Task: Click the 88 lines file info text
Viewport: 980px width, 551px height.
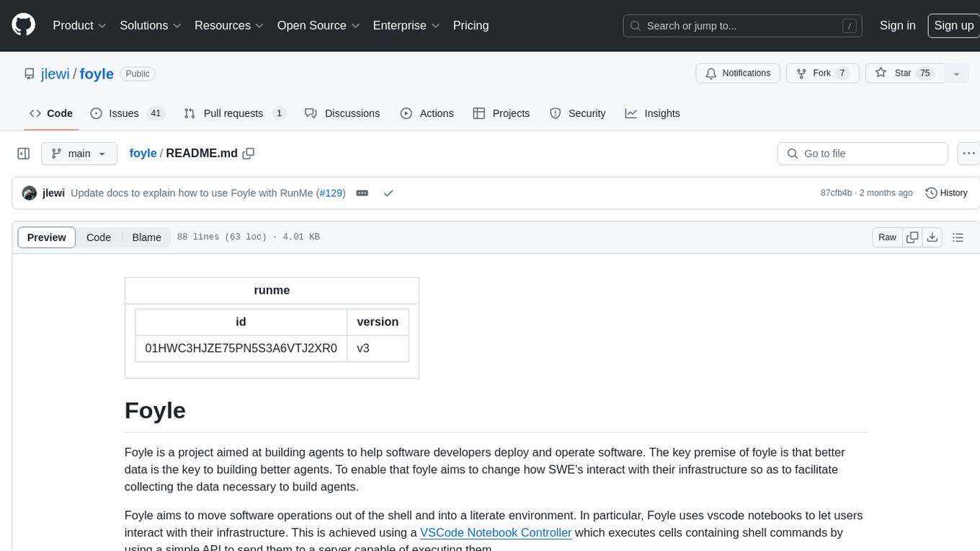Action: coord(248,237)
